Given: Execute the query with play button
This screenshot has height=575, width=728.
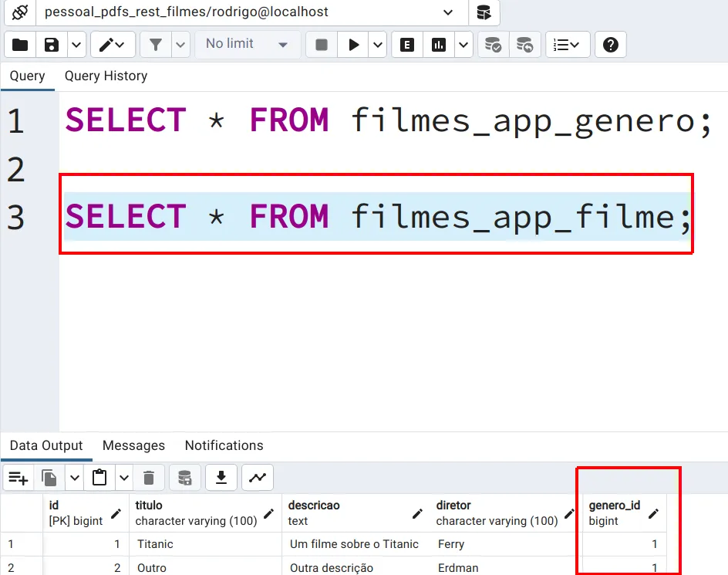Looking at the screenshot, I should (353, 45).
